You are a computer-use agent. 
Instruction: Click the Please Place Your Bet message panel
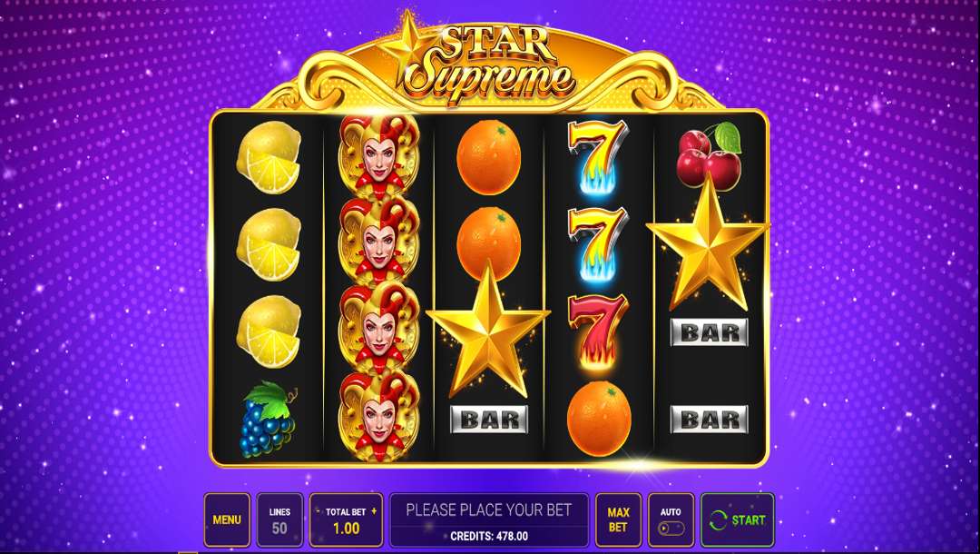489,519
